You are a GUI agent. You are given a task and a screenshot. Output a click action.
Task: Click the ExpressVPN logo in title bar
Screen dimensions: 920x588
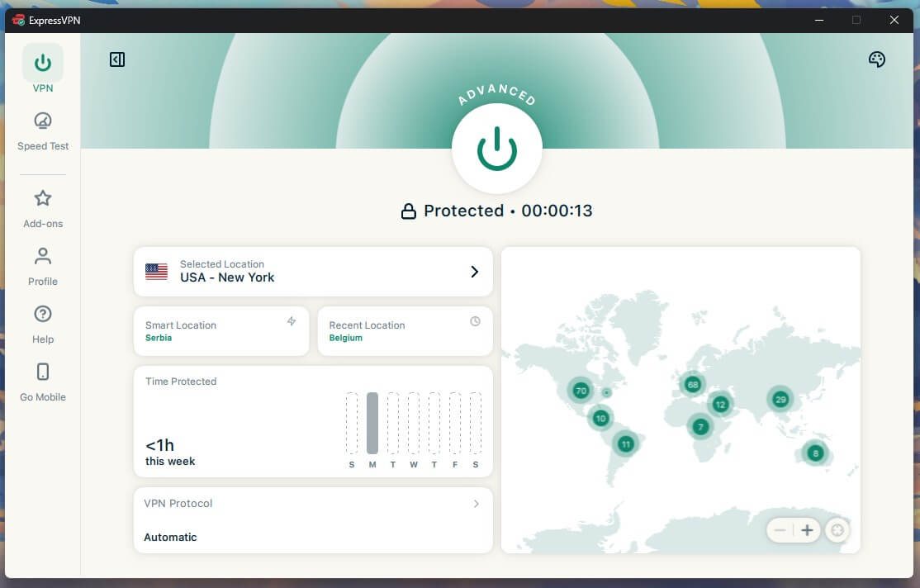[x=19, y=20]
